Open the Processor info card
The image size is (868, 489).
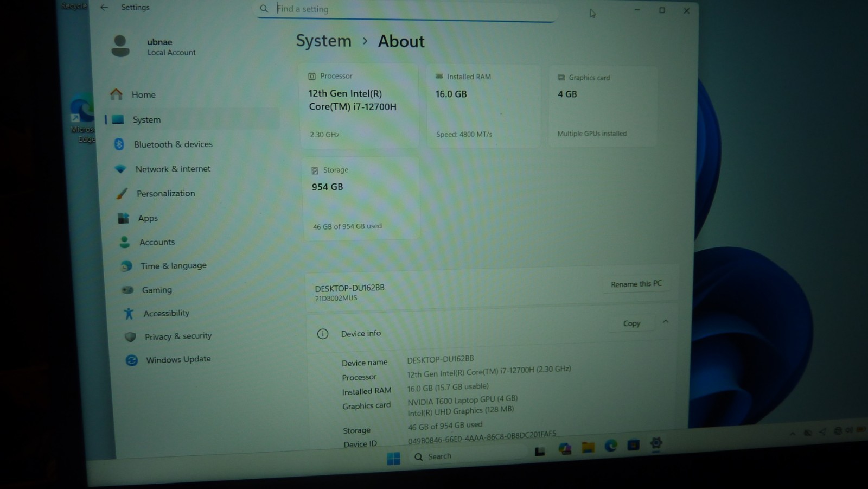click(359, 106)
